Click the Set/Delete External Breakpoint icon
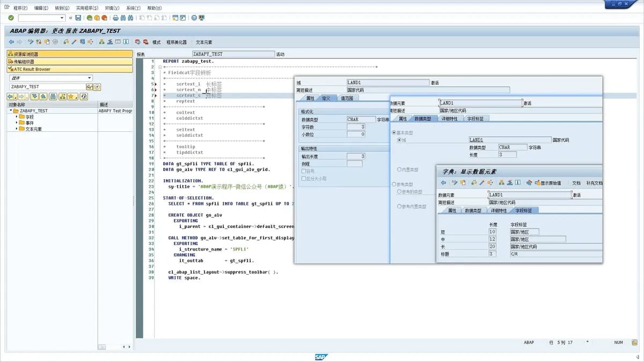The width and height of the screenshot is (644, 362). [145, 42]
